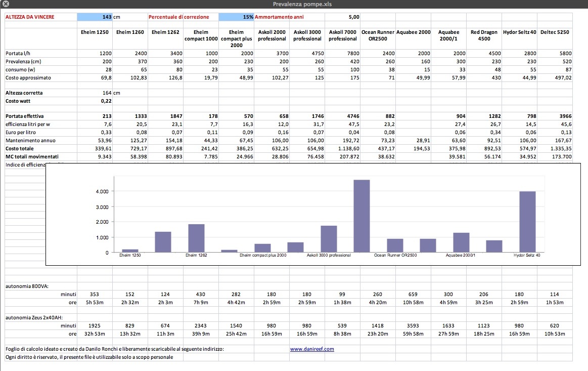Click the Percentuale di correzione label
This screenshot has width=588, height=371.
[178, 17]
